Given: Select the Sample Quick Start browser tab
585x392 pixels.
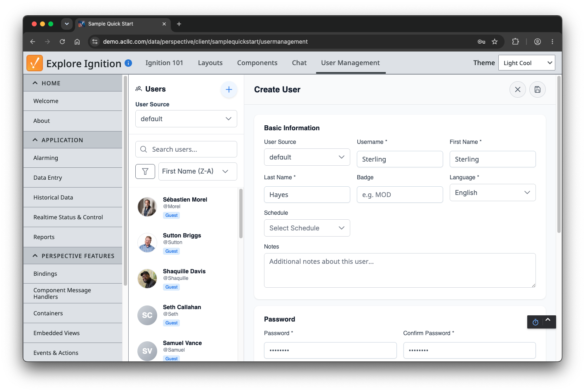Looking at the screenshot, I should (123, 24).
